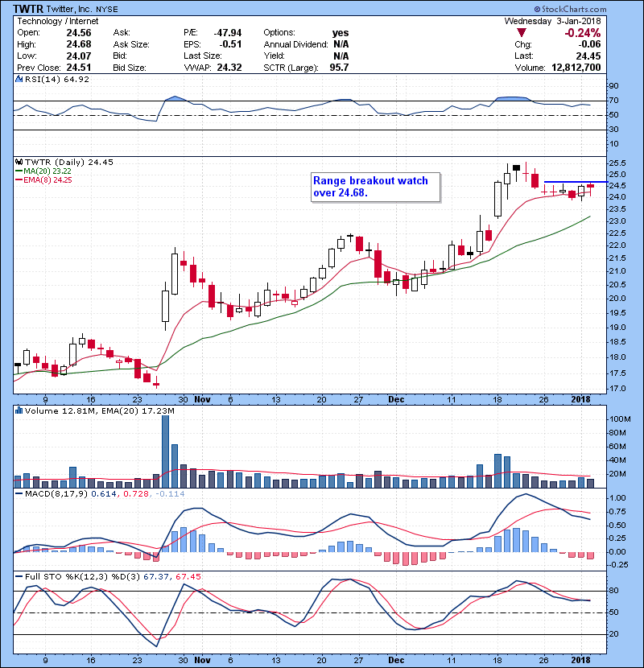The height and width of the screenshot is (668, 644).
Task: Select the Open value 24.56
Action: 79,33
